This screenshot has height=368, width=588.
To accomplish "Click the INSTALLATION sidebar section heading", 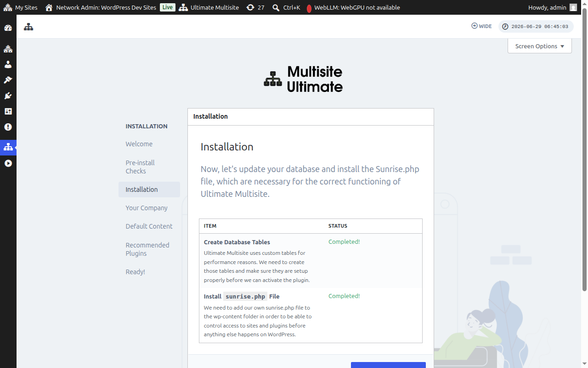I will 147,126.
